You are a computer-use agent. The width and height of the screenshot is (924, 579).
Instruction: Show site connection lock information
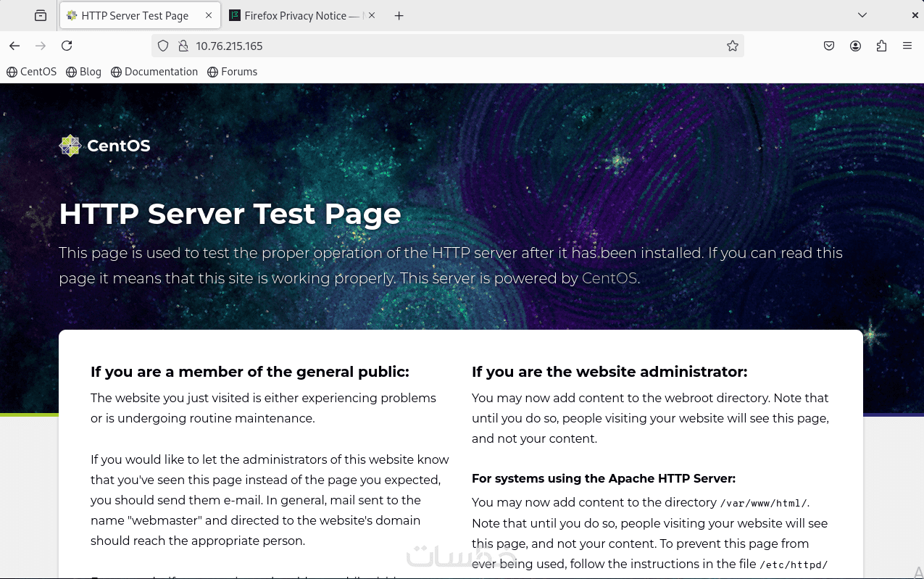click(x=183, y=46)
